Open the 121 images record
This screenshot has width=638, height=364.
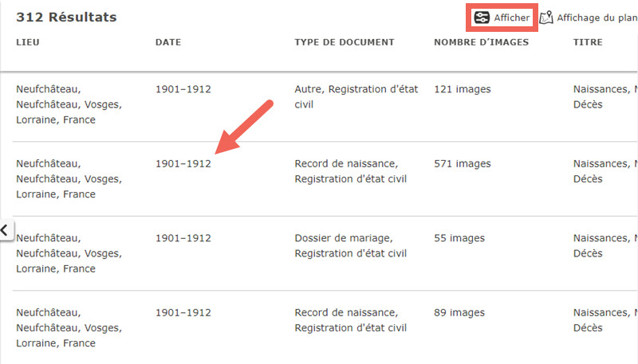pyautogui.click(x=463, y=89)
